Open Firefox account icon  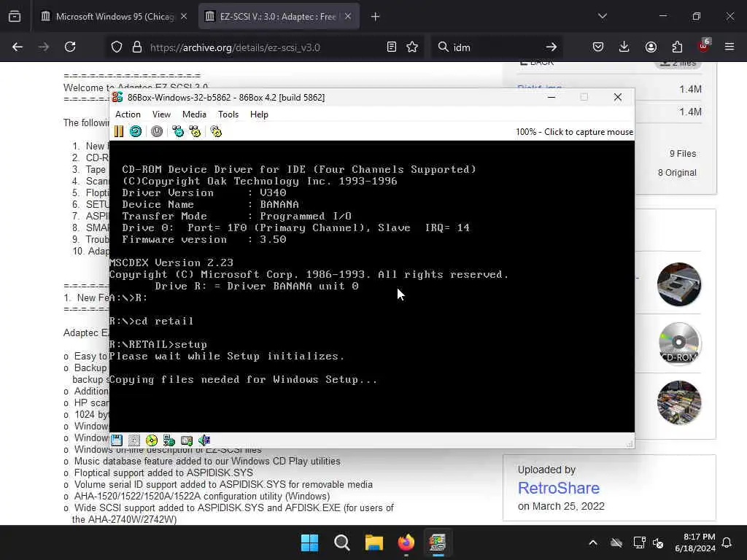651,47
